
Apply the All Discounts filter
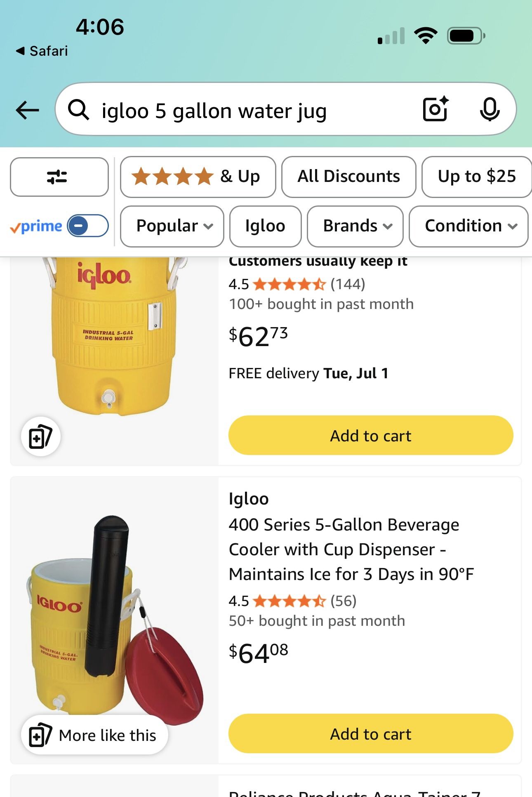348,177
